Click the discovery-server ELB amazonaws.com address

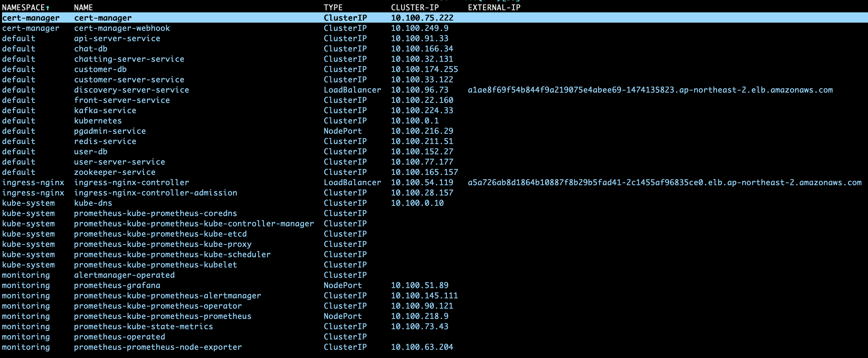click(x=650, y=90)
